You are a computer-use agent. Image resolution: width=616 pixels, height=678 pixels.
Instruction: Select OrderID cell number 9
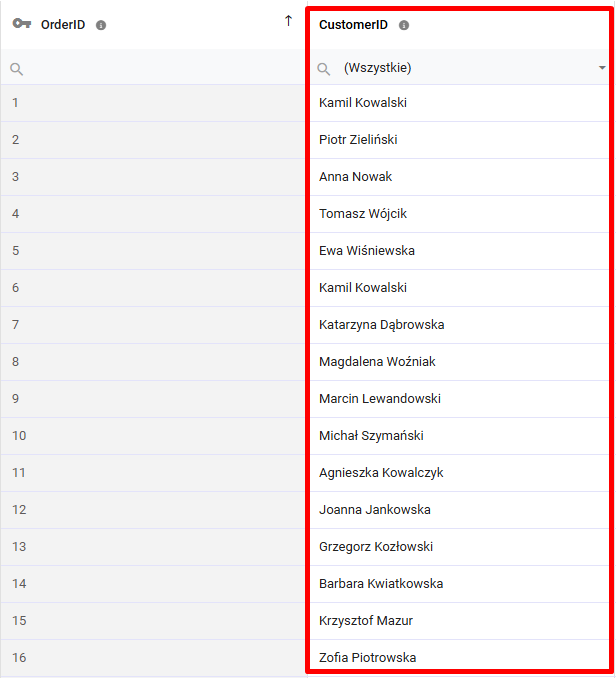150,399
